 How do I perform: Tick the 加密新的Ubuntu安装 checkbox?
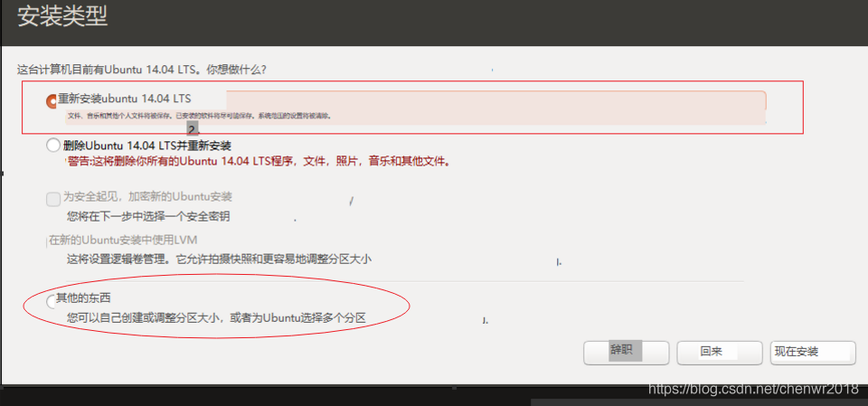point(53,200)
